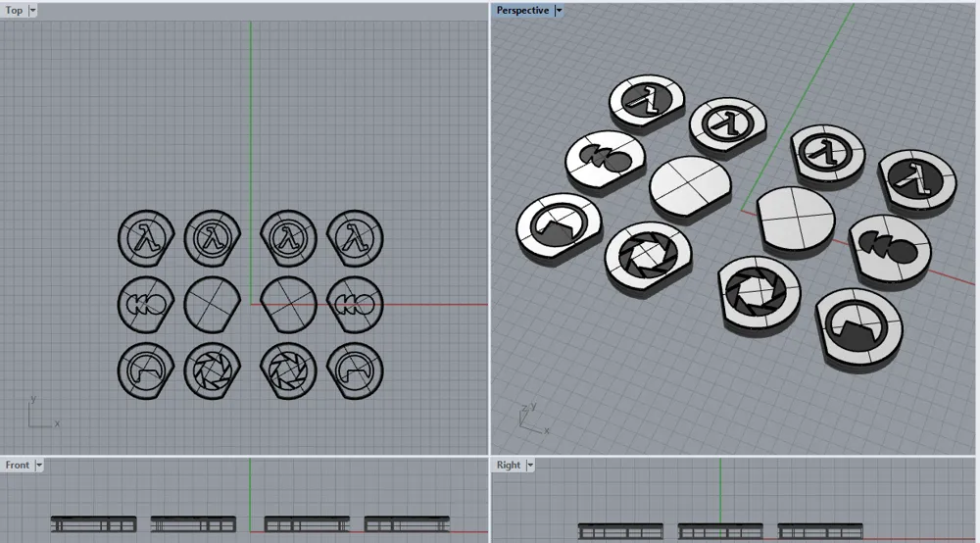
Task: Select blank token in Perspective's right group
Action: (x=796, y=220)
